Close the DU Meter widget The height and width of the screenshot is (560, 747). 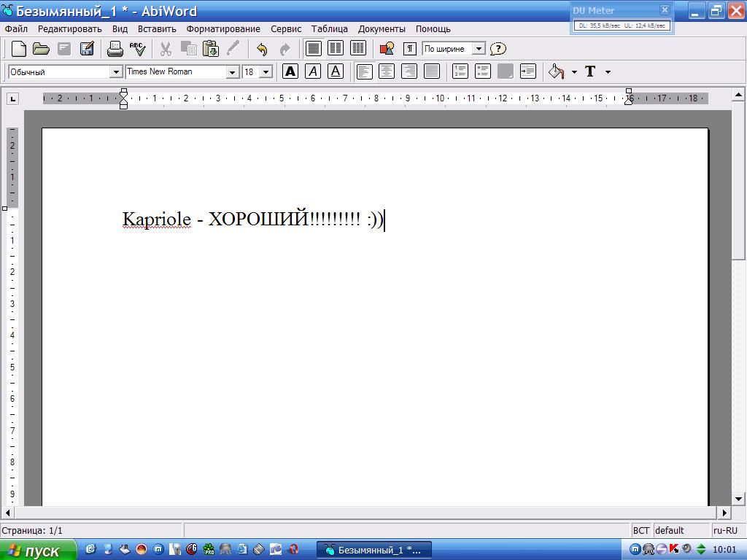[665, 9]
